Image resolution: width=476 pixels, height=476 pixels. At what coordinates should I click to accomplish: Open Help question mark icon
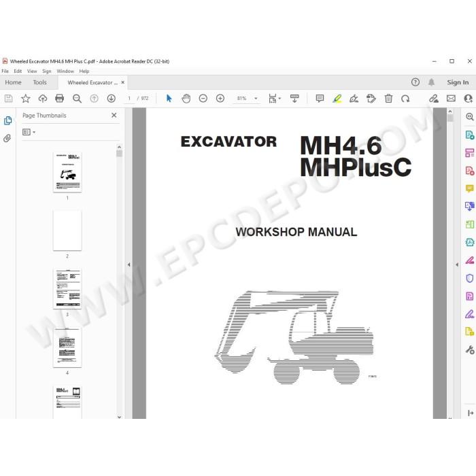pos(415,82)
